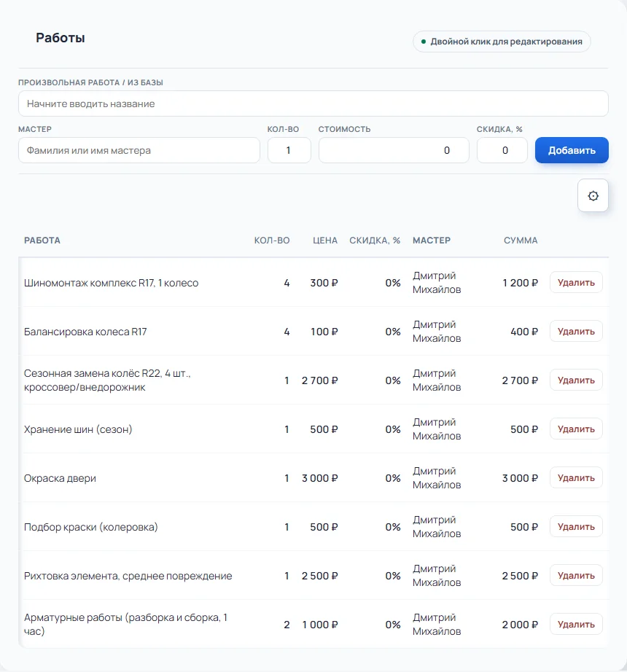This screenshot has width=627, height=672.
Task: Click the blue Добавить button
Action: pyautogui.click(x=572, y=150)
